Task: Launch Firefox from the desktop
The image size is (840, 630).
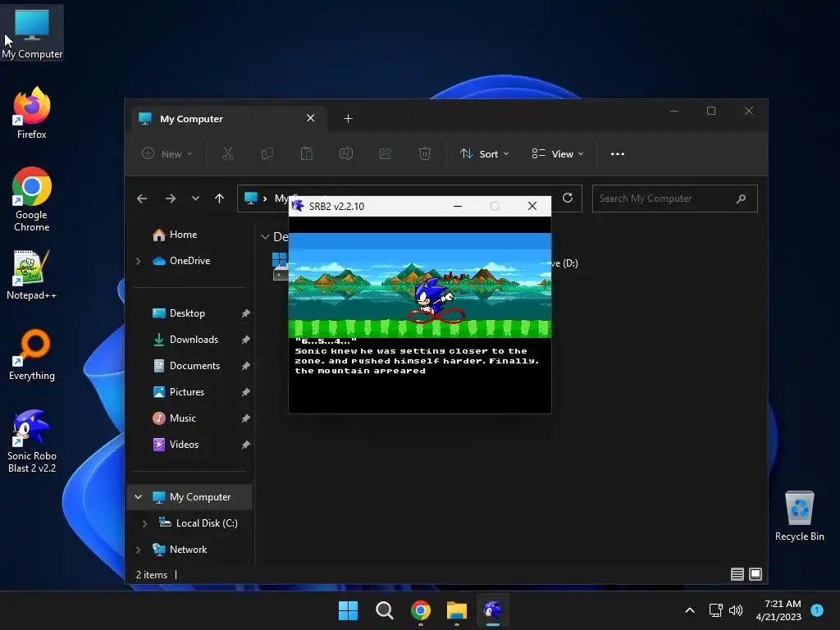Action: coord(32,113)
